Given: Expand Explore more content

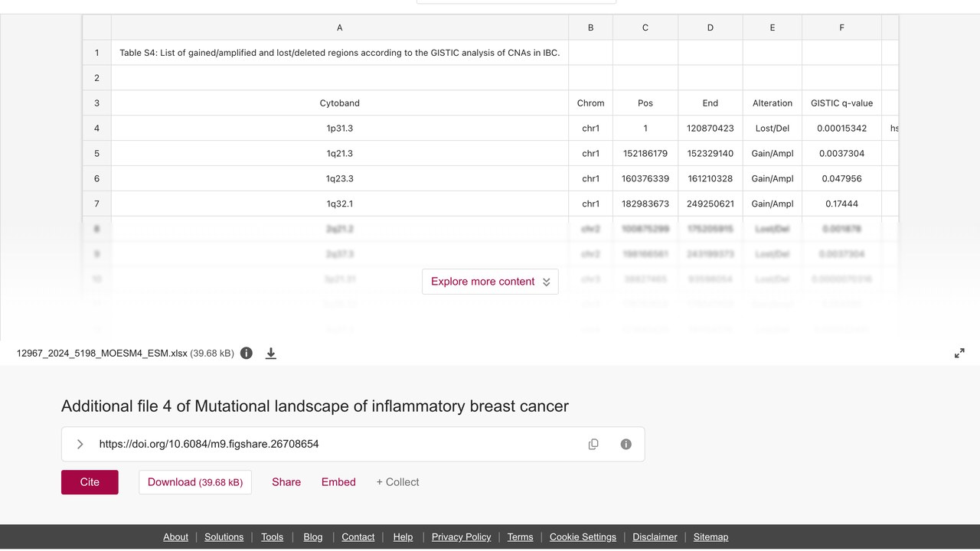Looking at the screenshot, I should tap(490, 282).
